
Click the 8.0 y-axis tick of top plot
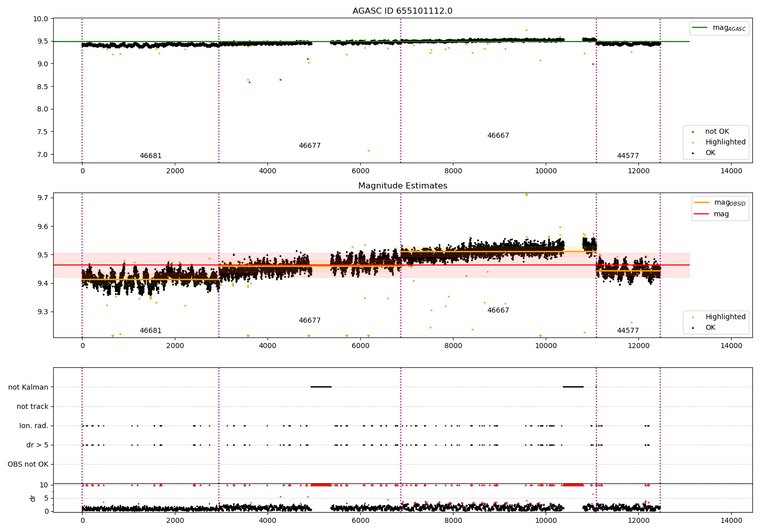(43, 109)
